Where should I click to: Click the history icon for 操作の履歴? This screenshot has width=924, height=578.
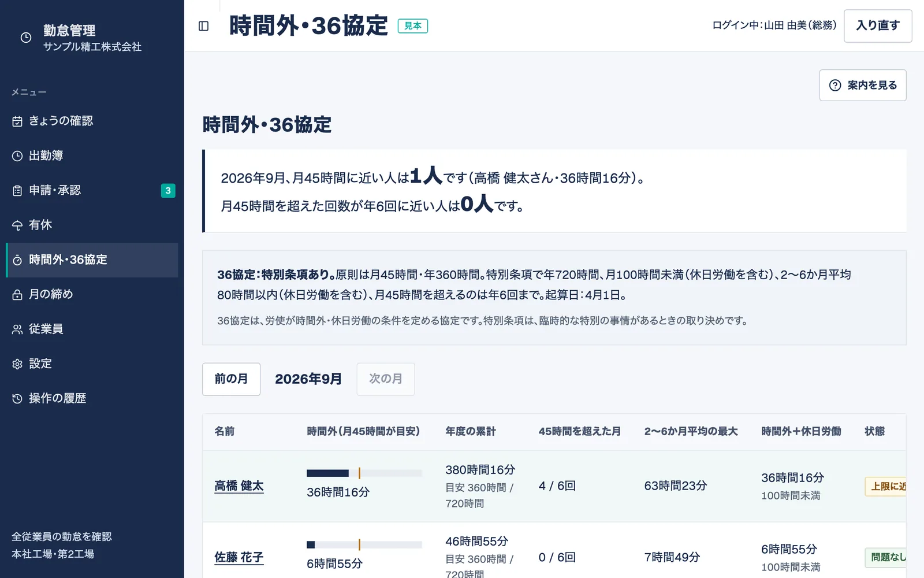[17, 399]
